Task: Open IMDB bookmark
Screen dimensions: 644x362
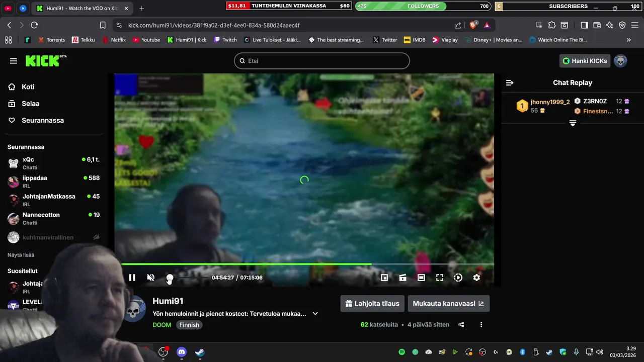Action: click(414, 40)
